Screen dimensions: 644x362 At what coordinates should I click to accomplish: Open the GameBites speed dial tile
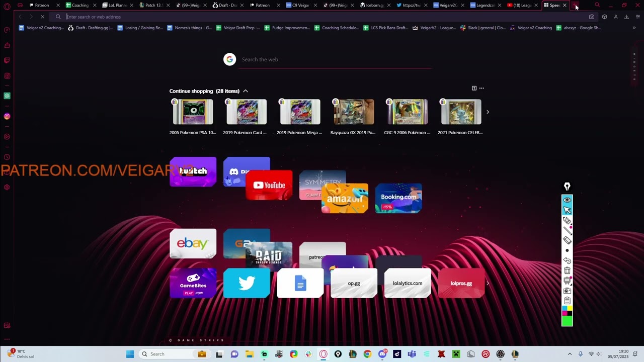pyautogui.click(x=193, y=283)
